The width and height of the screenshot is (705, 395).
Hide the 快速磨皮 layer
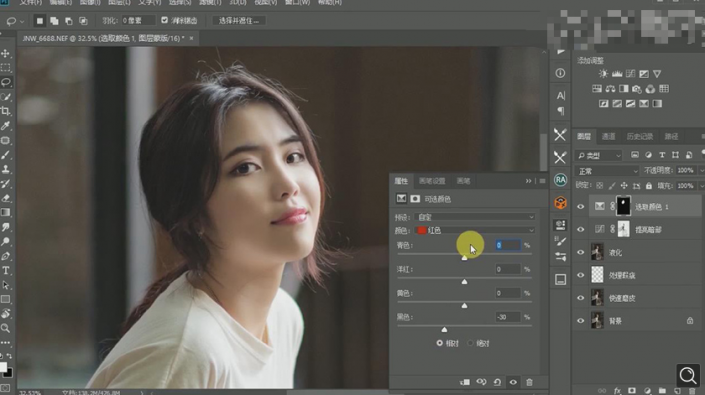(580, 298)
